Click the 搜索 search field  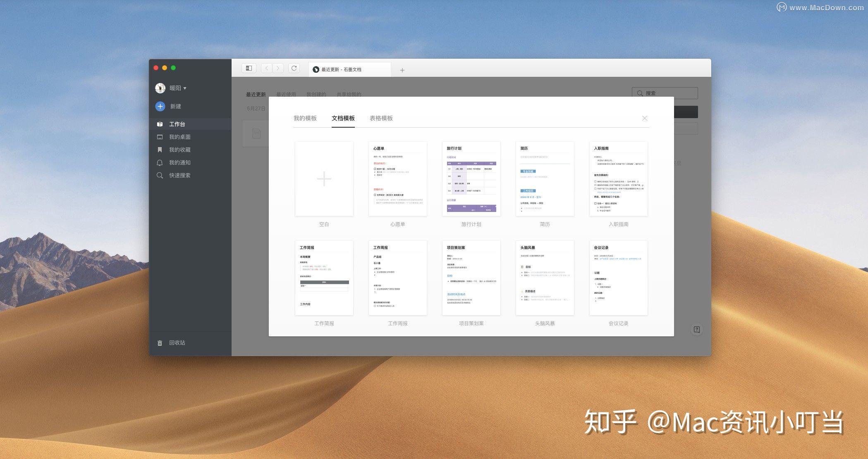(665, 93)
